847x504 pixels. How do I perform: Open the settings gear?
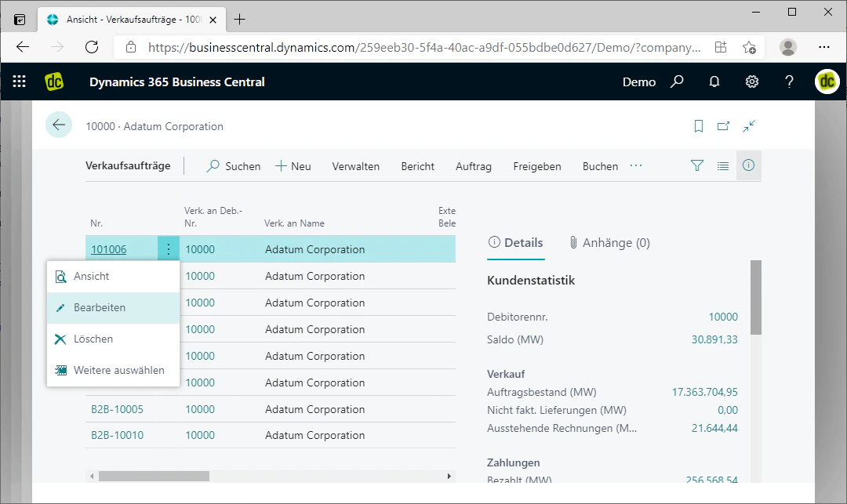click(752, 82)
